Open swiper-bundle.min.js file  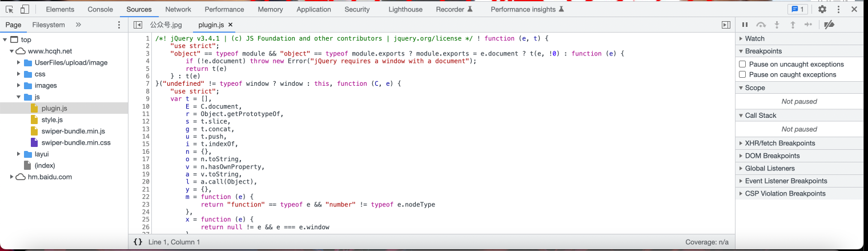click(73, 131)
